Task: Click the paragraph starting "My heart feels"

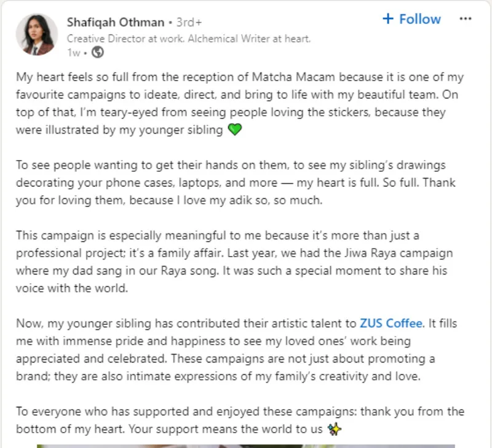Action: click(240, 104)
